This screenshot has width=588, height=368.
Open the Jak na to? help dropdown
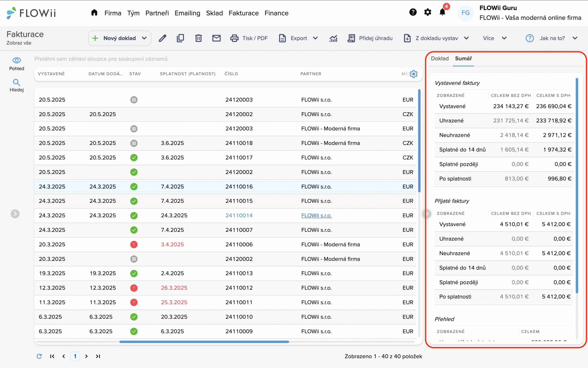click(x=551, y=38)
